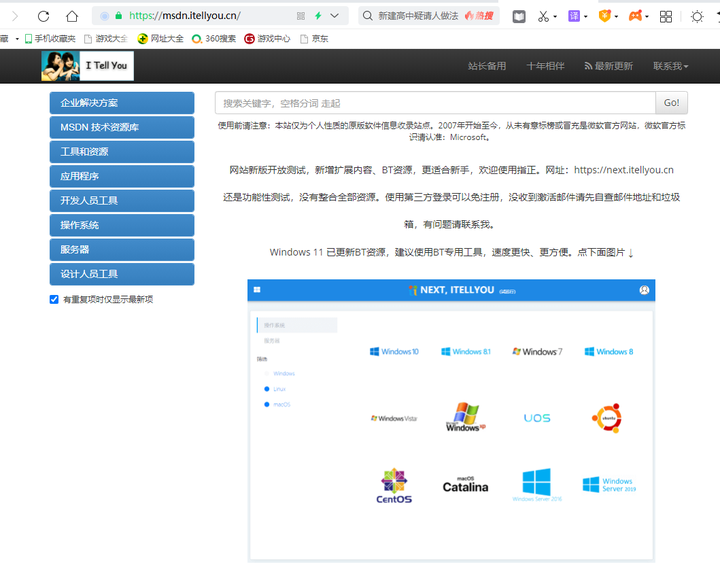The height and width of the screenshot is (575, 720).
Task: Click the four-squares extensions grid icon
Action: (666, 17)
